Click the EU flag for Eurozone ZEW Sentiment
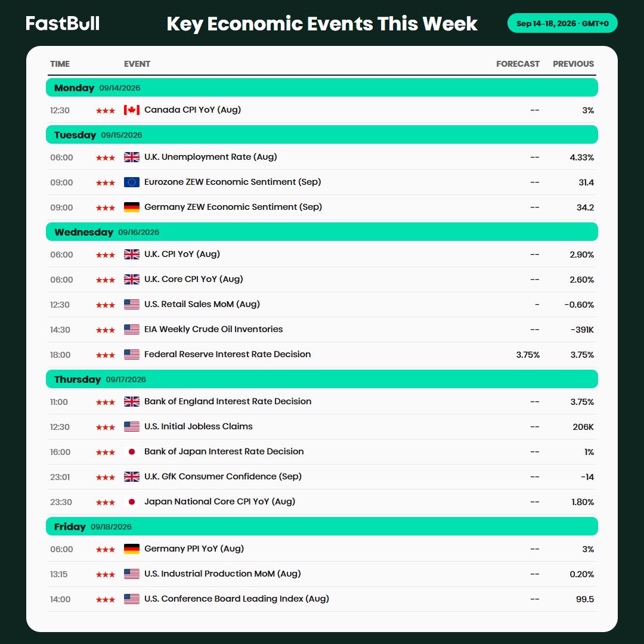644x644 pixels. coord(131,182)
